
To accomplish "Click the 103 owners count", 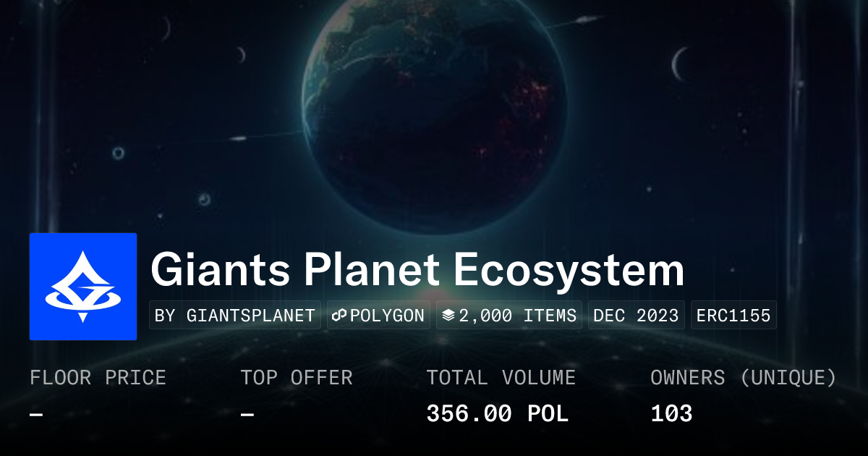I will pyautogui.click(x=671, y=414).
